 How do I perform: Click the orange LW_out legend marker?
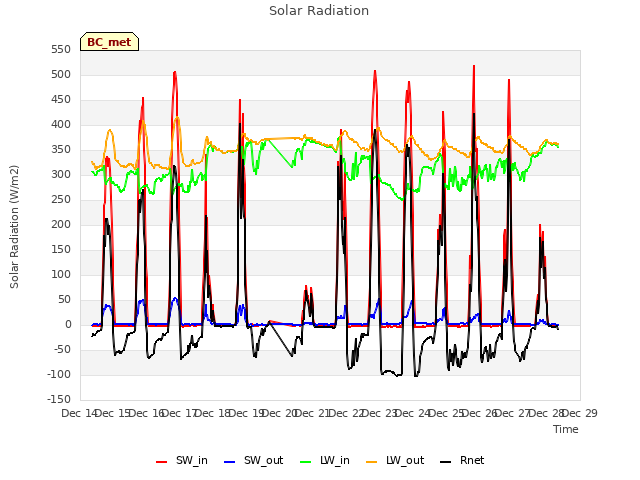click(372, 462)
